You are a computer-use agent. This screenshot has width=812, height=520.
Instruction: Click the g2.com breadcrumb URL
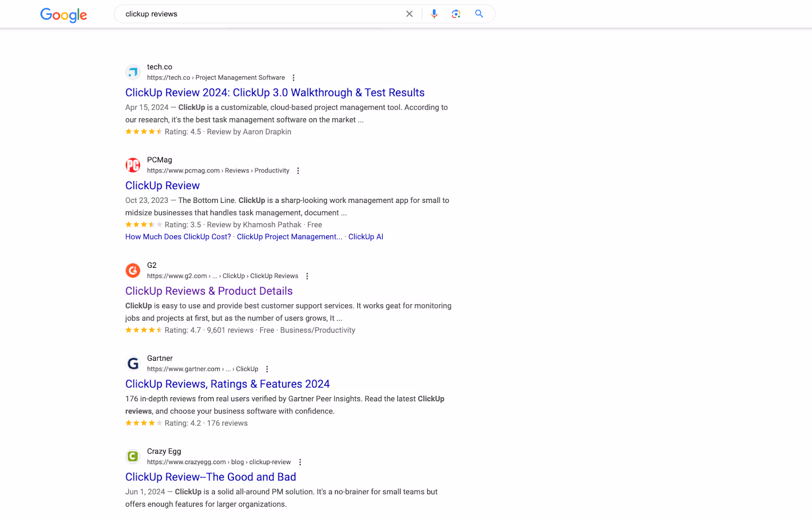223,276
